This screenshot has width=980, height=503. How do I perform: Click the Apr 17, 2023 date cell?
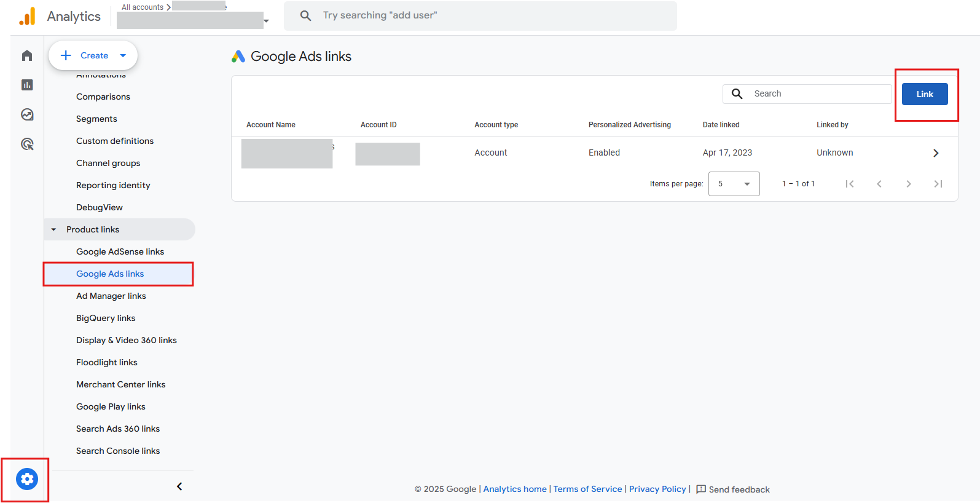click(727, 152)
